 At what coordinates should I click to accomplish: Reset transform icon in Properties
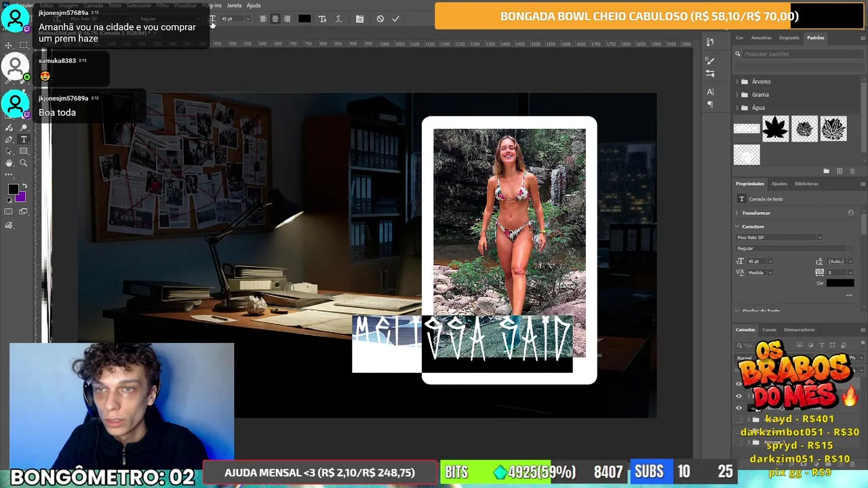coord(850,213)
